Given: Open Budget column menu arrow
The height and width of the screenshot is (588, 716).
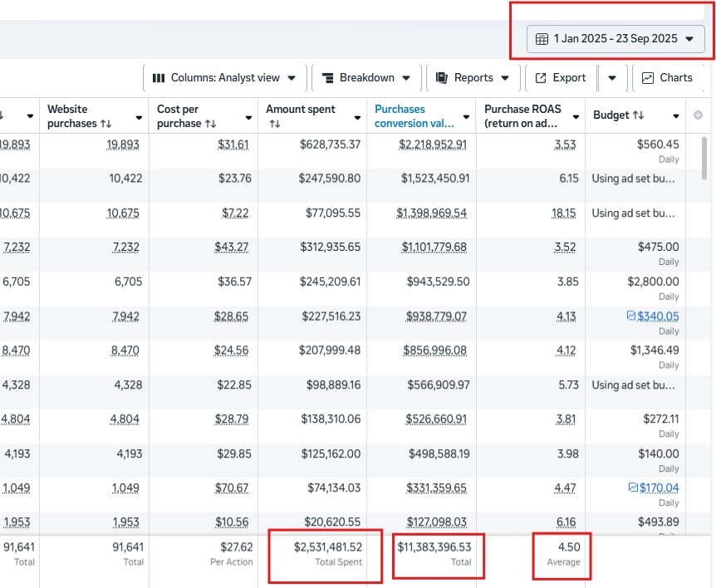Looking at the screenshot, I should pos(676,116).
